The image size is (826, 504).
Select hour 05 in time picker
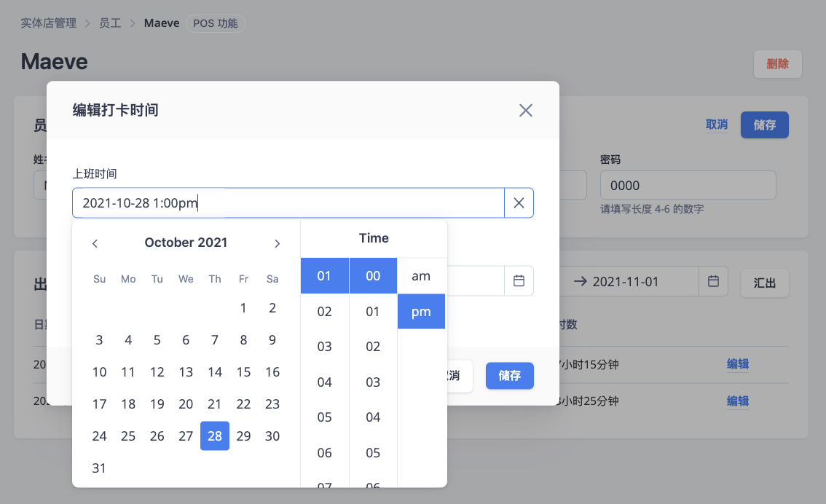tap(325, 417)
